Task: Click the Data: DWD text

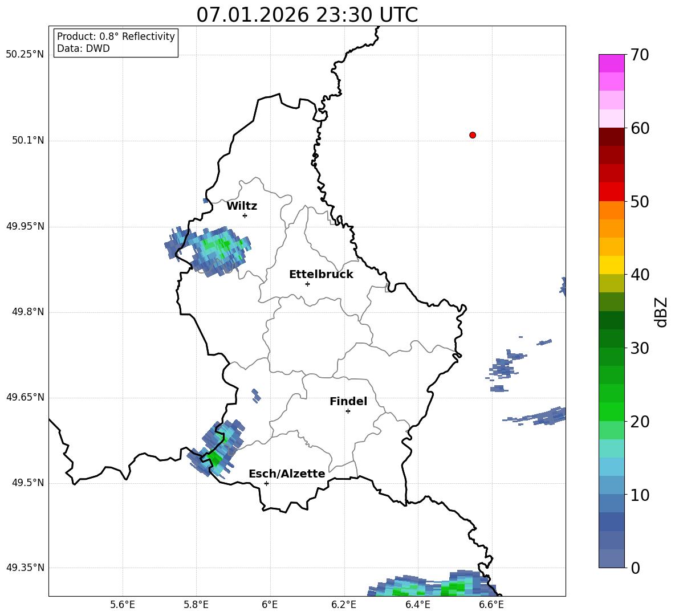Action: pyautogui.click(x=83, y=48)
